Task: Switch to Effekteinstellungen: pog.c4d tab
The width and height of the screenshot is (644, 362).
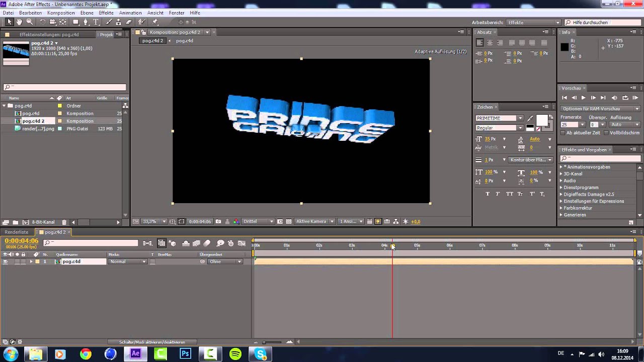Action: point(49,35)
